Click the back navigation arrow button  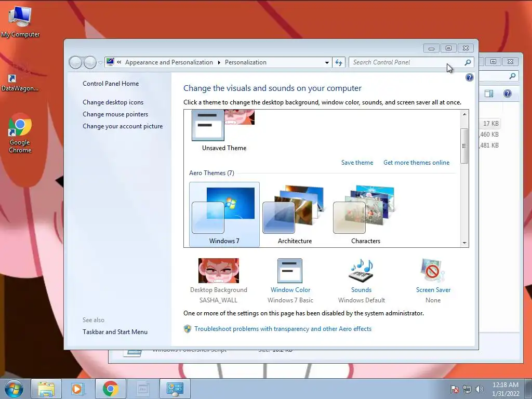(75, 62)
